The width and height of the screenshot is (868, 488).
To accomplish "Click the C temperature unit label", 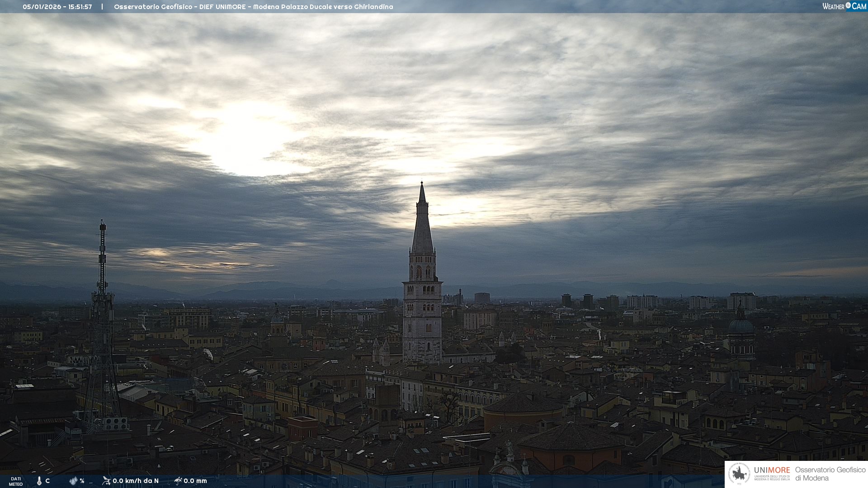I will 47,481.
